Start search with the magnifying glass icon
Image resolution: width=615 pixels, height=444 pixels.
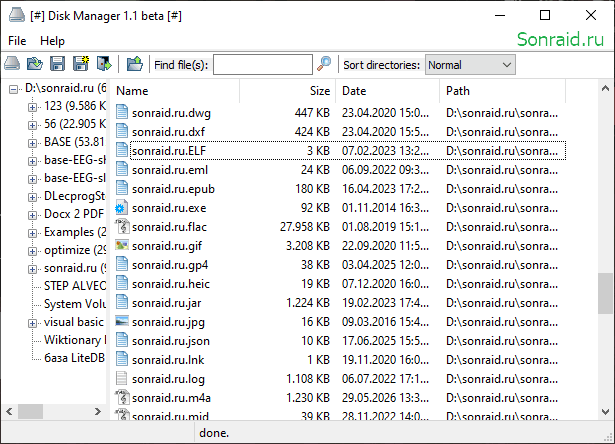pos(324,64)
